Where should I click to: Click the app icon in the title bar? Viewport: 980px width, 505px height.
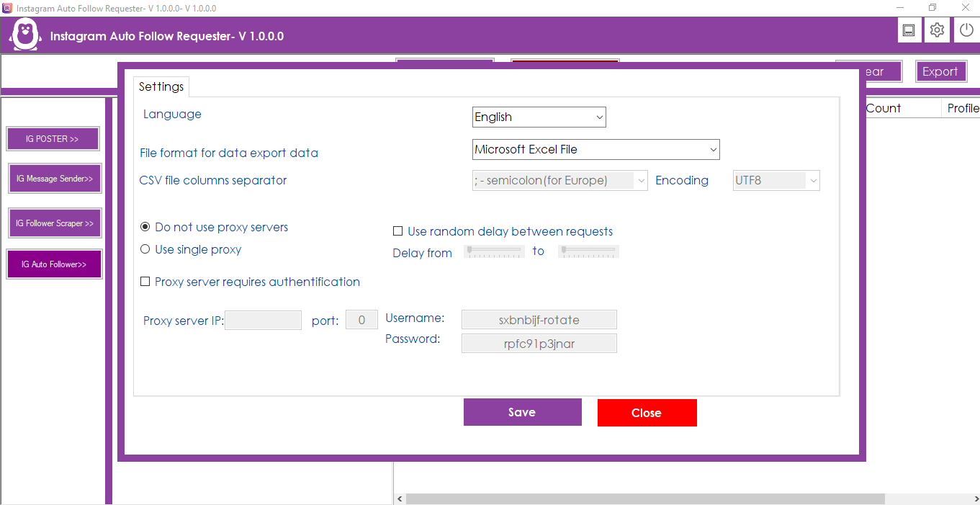7,8
